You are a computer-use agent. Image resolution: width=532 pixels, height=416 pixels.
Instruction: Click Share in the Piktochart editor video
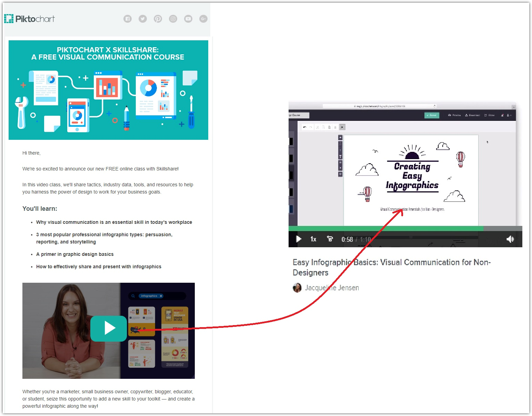point(489,115)
